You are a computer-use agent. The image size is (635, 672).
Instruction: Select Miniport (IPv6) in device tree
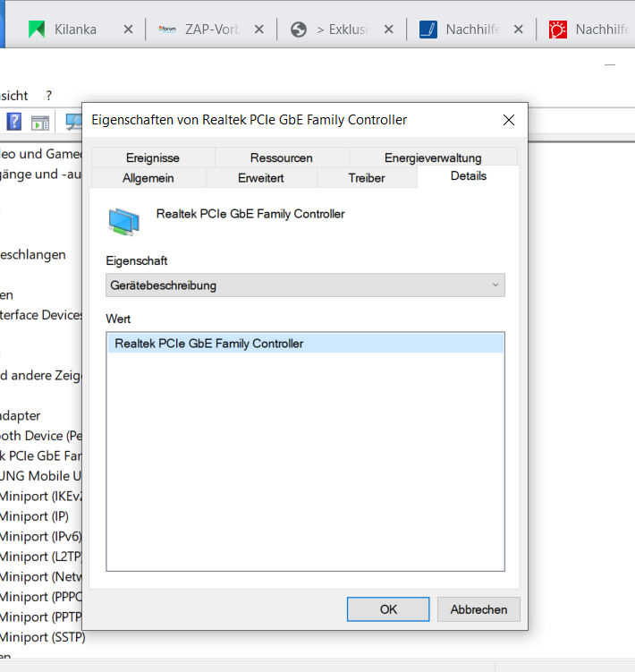pos(41,537)
